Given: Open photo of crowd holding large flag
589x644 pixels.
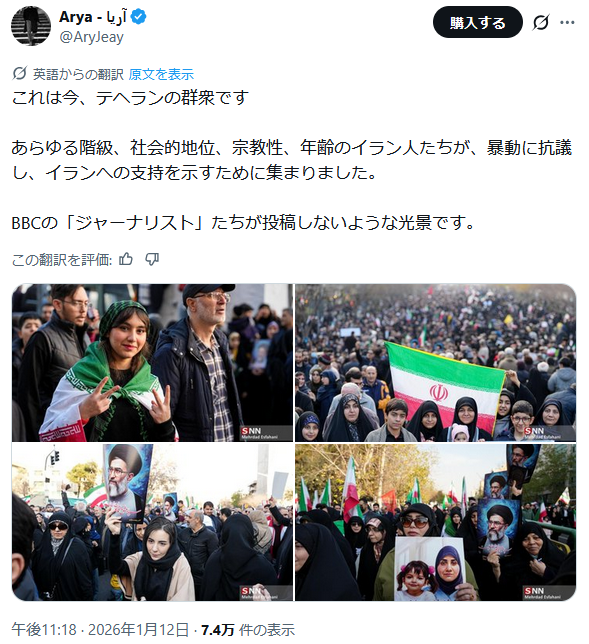Looking at the screenshot, I should pyautogui.click(x=435, y=363).
